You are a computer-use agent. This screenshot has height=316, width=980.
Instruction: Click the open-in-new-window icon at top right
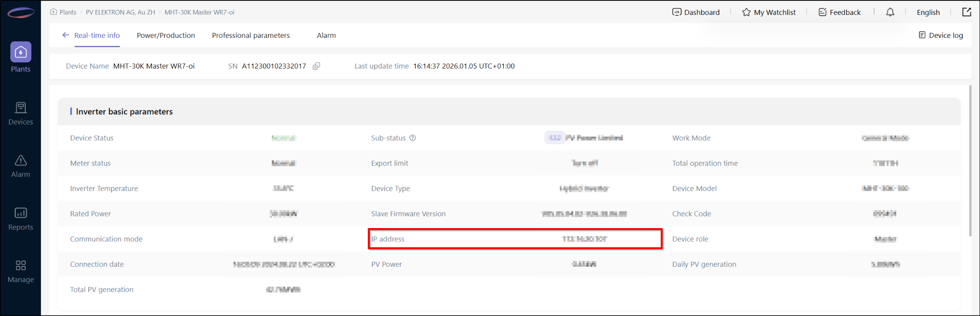click(x=966, y=12)
